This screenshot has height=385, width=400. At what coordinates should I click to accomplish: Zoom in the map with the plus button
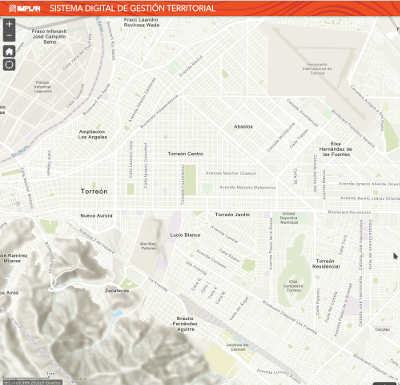[9, 24]
